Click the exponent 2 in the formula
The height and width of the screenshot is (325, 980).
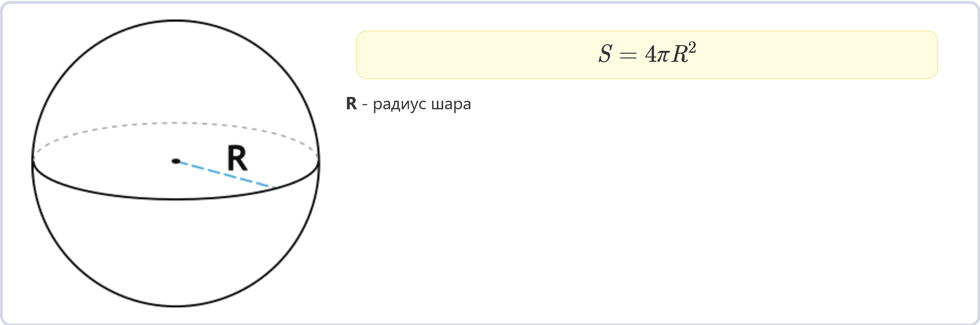[692, 48]
